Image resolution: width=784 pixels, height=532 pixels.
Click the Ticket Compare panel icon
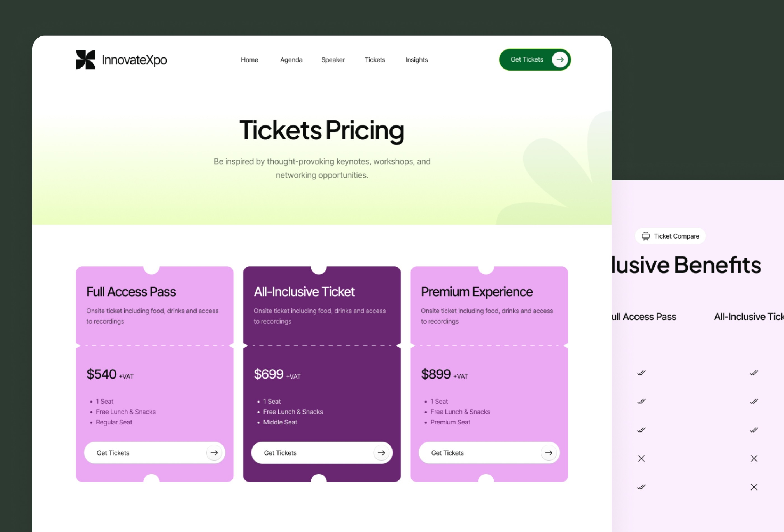tap(646, 236)
